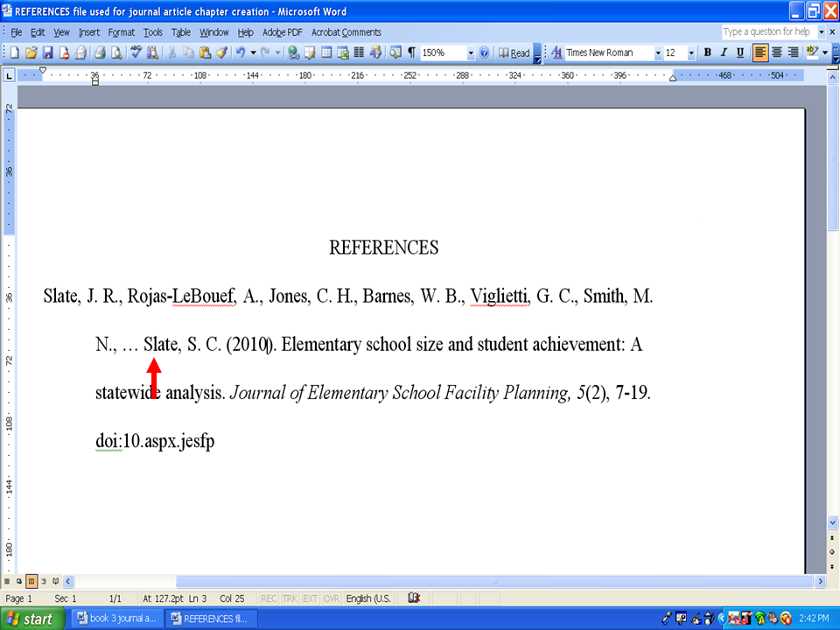840x630 pixels.
Task: Expand the highlight color dropdown arrow
Action: 824,52
